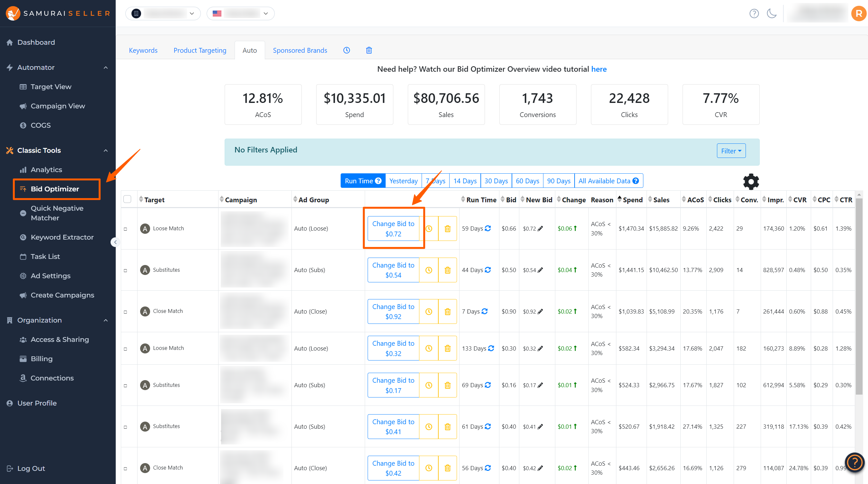This screenshot has height=484, width=868.
Task: Switch to the Keywords tab
Action: [x=143, y=50]
